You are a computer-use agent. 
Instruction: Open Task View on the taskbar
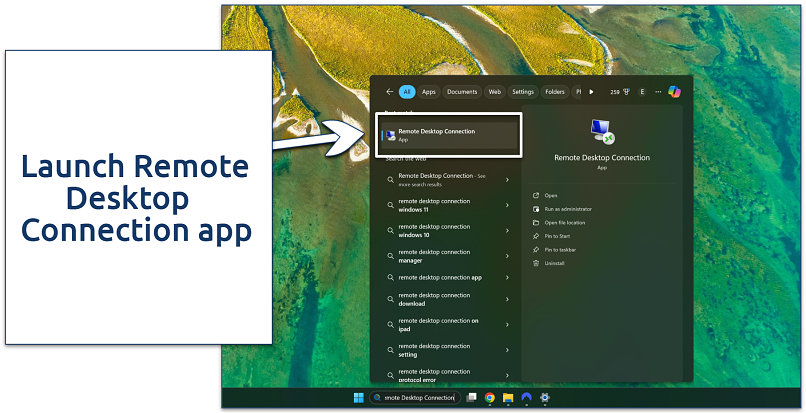click(471, 397)
